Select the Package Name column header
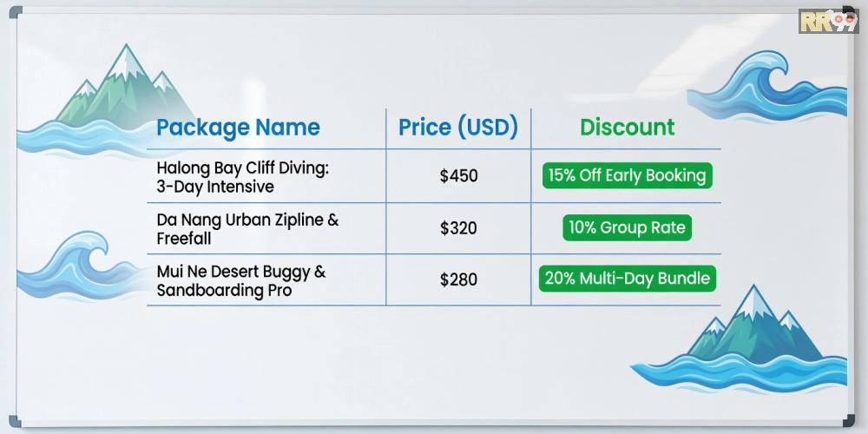Screen dimensions: 868x434 tap(238, 128)
